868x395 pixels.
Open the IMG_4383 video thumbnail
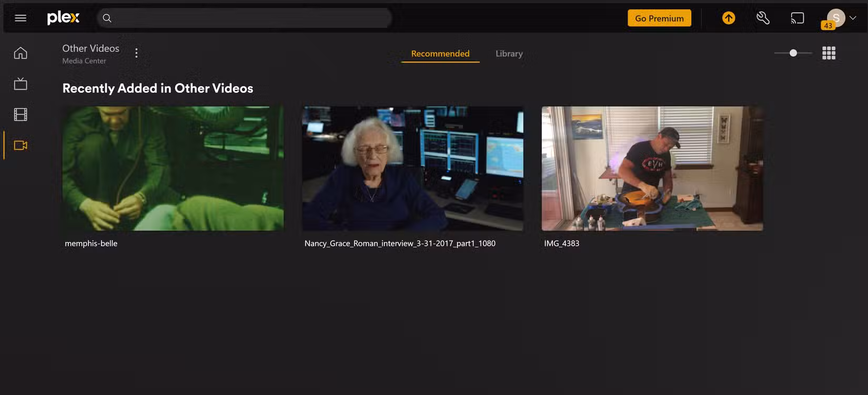(x=652, y=169)
